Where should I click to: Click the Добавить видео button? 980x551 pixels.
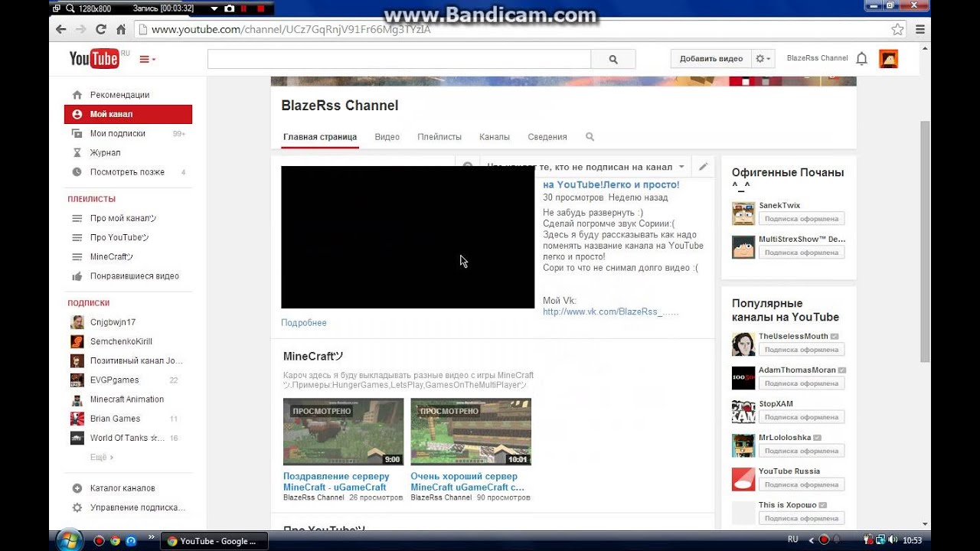[x=711, y=59]
